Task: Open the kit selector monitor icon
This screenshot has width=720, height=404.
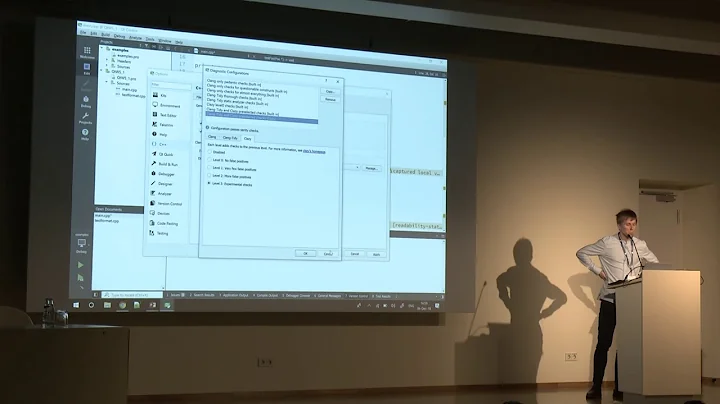Action: coord(82,243)
